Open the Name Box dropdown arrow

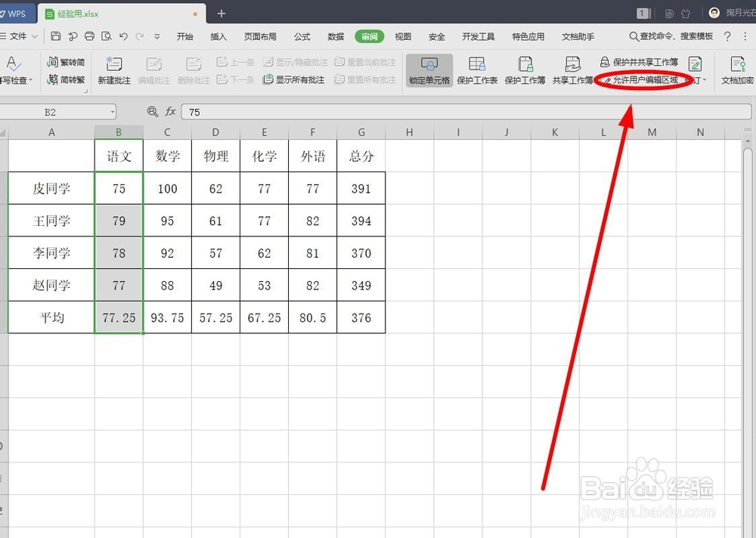click(113, 112)
